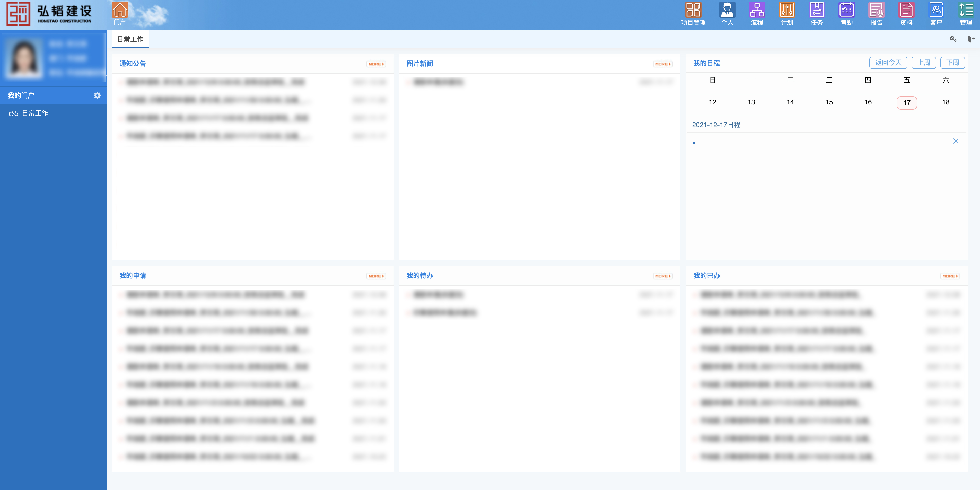Click MORE in 我的已办 panel
980x490 pixels.
[x=950, y=276]
